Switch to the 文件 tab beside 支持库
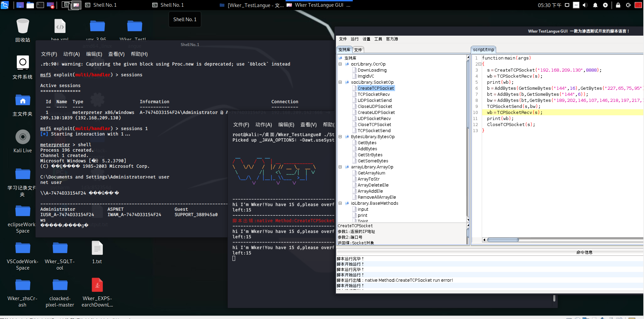644x319 pixels. (x=358, y=50)
